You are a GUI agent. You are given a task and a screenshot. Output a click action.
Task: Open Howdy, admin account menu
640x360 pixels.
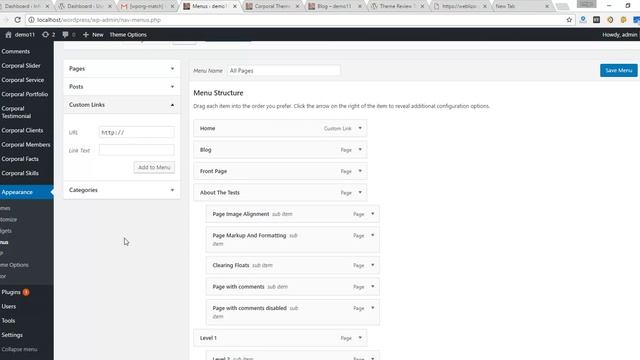[620, 35]
